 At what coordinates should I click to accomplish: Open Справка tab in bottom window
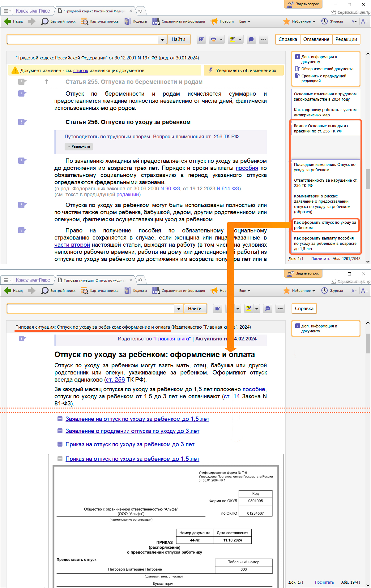click(304, 309)
